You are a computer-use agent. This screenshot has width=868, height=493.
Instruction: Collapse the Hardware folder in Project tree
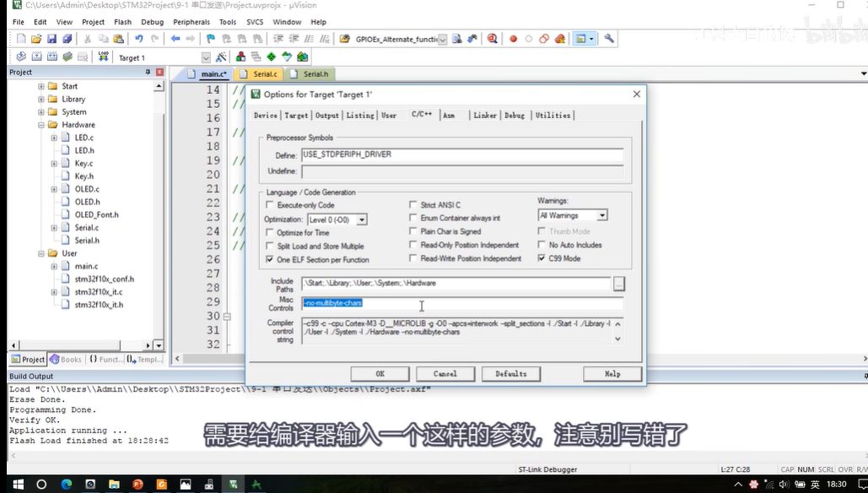point(41,125)
